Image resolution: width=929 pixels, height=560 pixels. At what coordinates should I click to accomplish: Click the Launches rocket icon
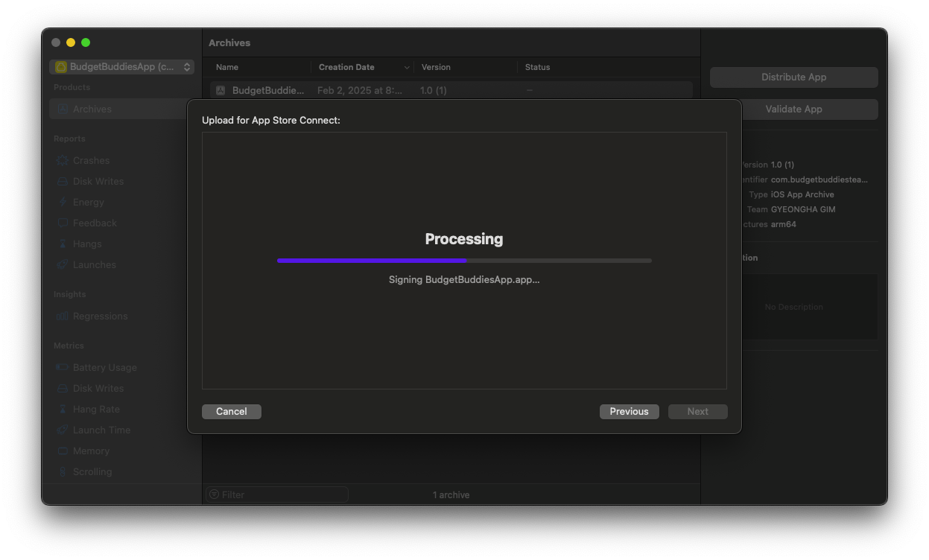[x=63, y=264]
